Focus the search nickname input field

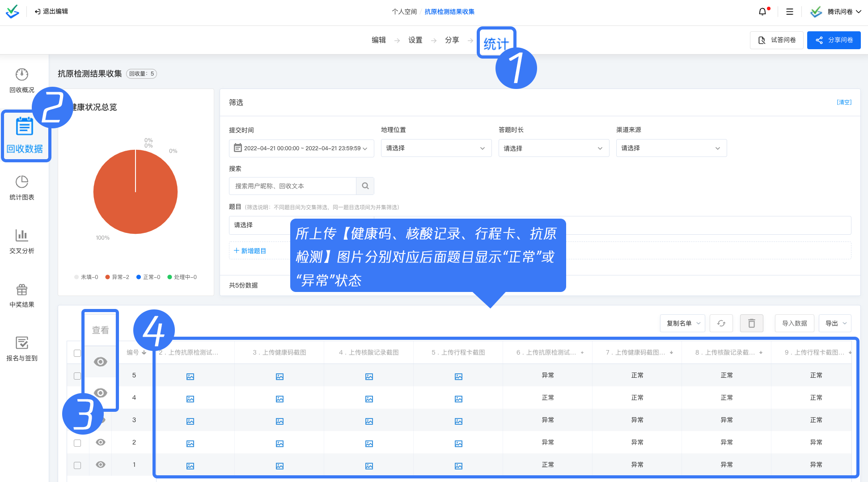click(292, 186)
